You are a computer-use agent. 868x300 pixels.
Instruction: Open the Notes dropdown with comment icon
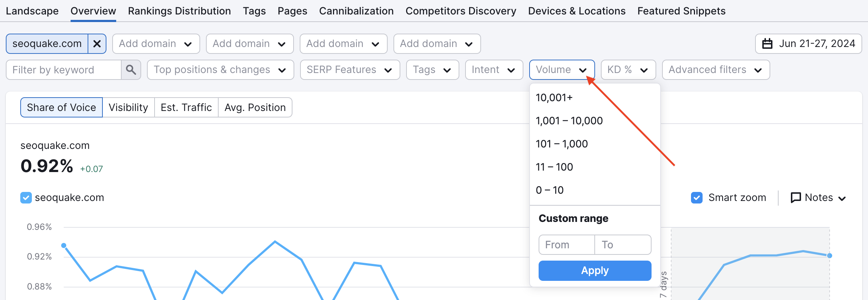818,198
